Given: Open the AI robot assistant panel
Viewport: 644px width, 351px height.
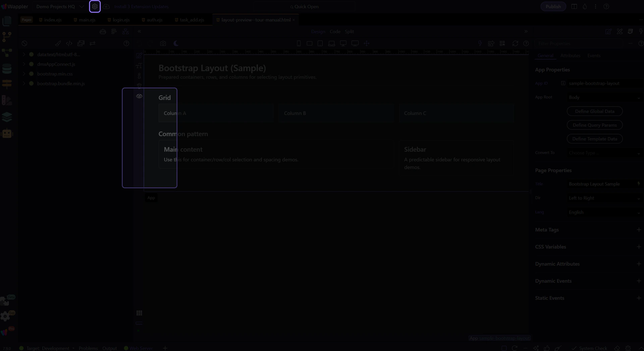Looking at the screenshot, I should (7, 134).
